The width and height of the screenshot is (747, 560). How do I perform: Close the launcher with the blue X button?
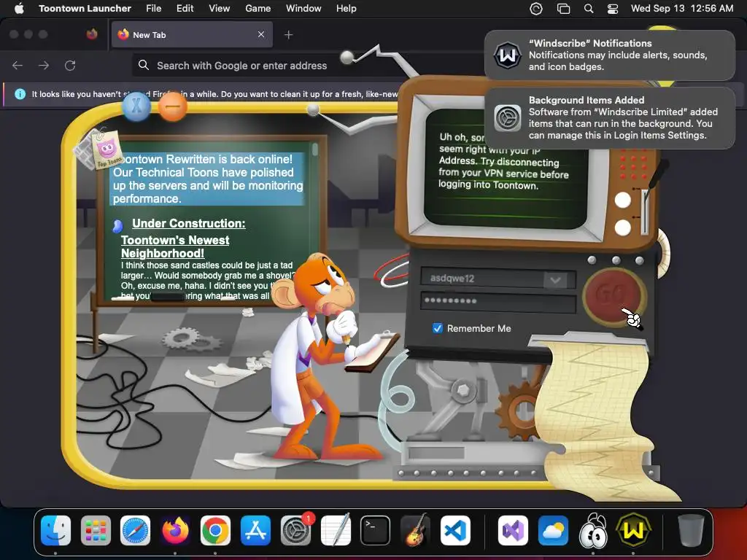click(136, 106)
